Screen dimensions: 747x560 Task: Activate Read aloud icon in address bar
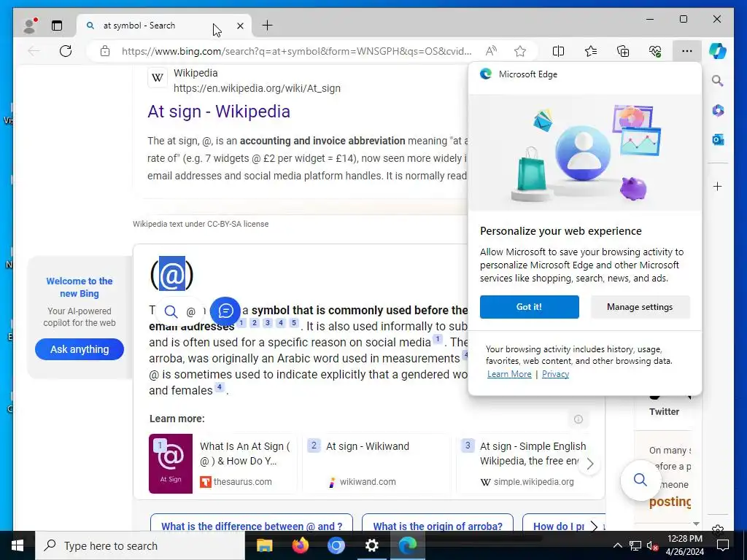coord(491,51)
